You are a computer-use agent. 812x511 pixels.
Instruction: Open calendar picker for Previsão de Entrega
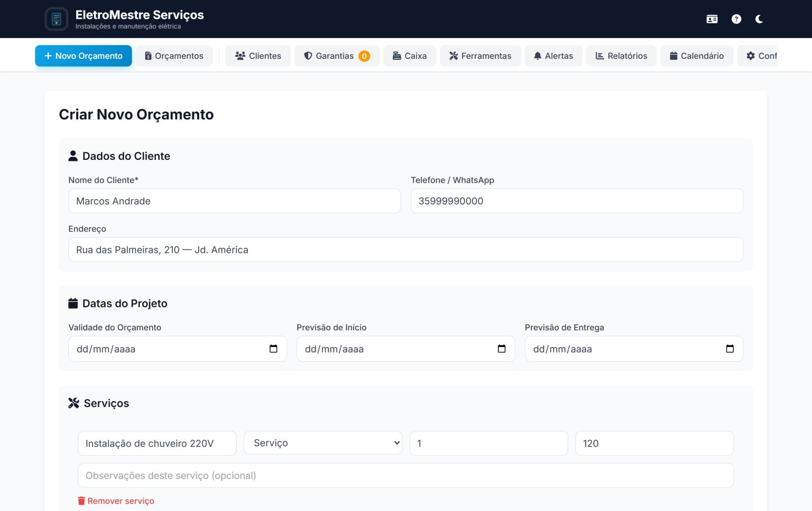pos(730,349)
